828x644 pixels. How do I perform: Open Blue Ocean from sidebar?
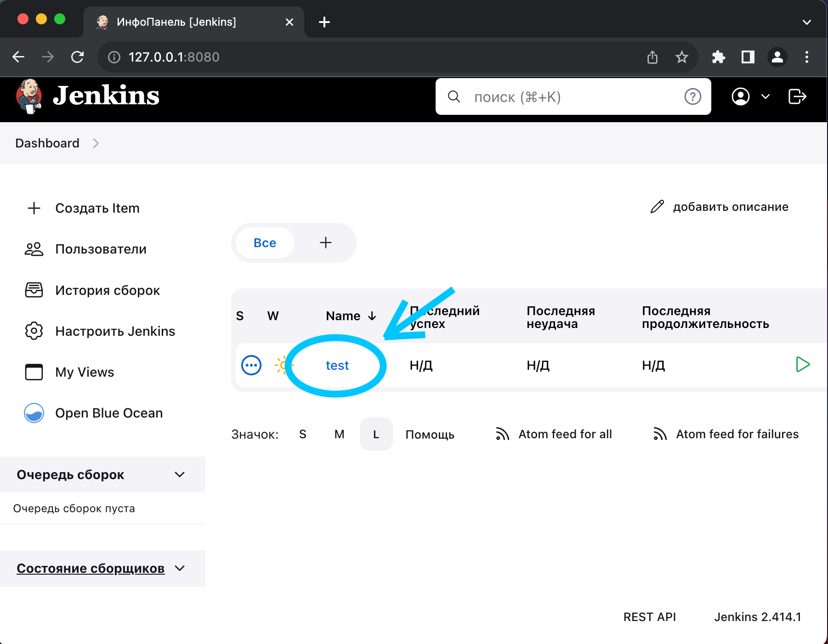pos(108,413)
